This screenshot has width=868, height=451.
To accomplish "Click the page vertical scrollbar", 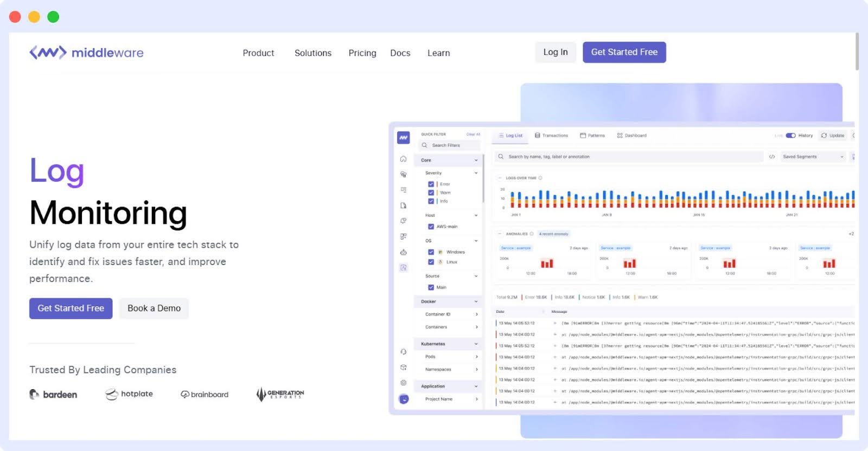I will pyautogui.click(x=857, y=51).
